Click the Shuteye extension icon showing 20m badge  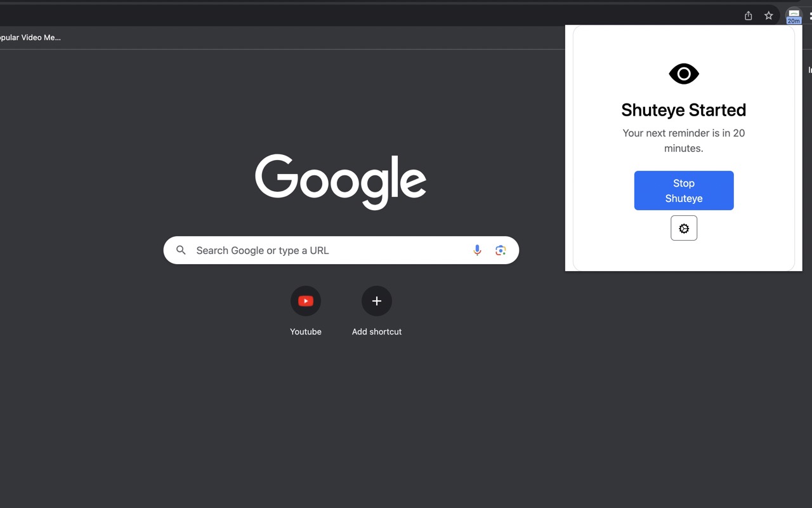pos(793,15)
